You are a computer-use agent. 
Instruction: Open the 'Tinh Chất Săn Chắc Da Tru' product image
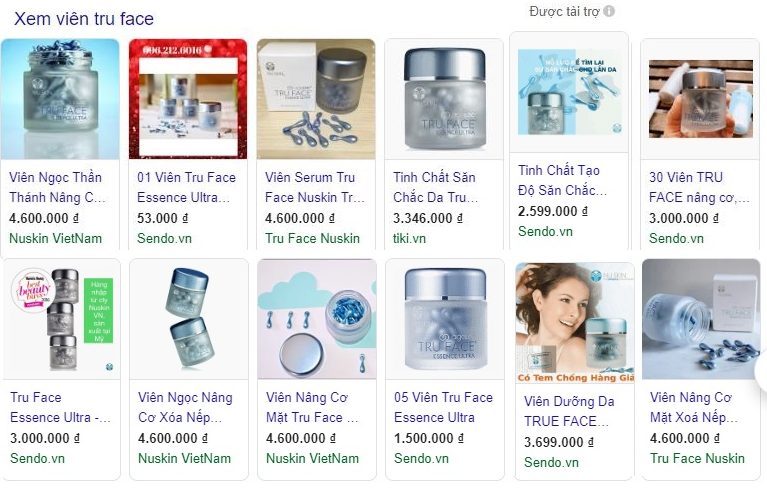444,99
